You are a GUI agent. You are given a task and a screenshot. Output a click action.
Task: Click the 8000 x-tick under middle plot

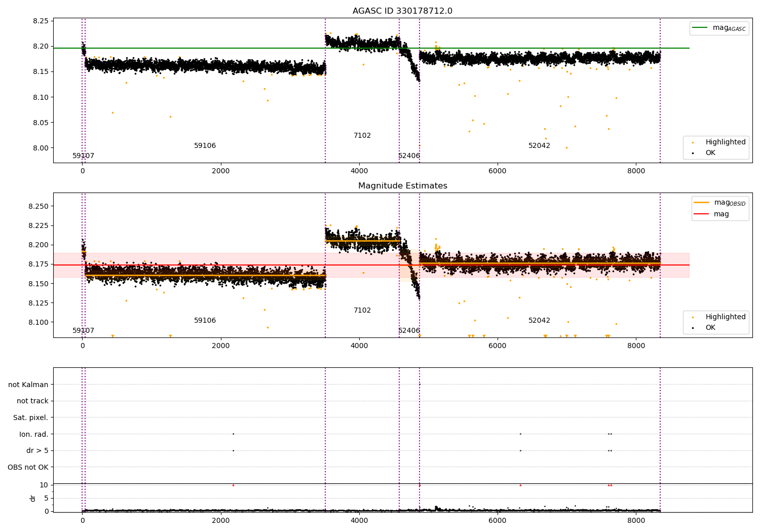636,346
